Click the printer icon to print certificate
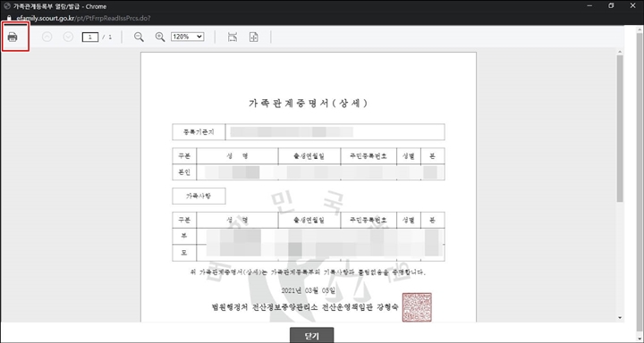Viewport: 644px width, 343px height. [x=13, y=37]
